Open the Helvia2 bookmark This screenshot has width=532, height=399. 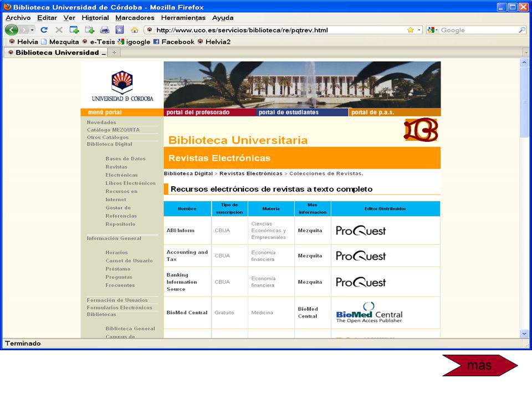click(x=214, y=42)
